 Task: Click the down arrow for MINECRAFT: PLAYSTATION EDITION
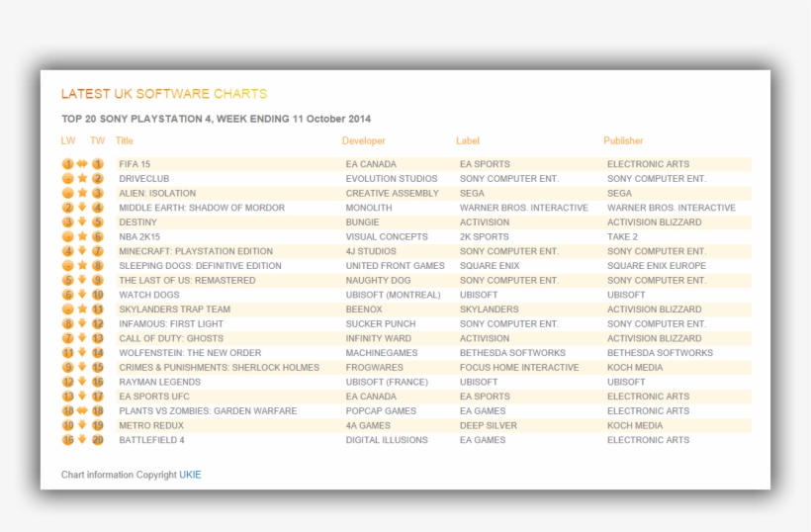point(82,251)
